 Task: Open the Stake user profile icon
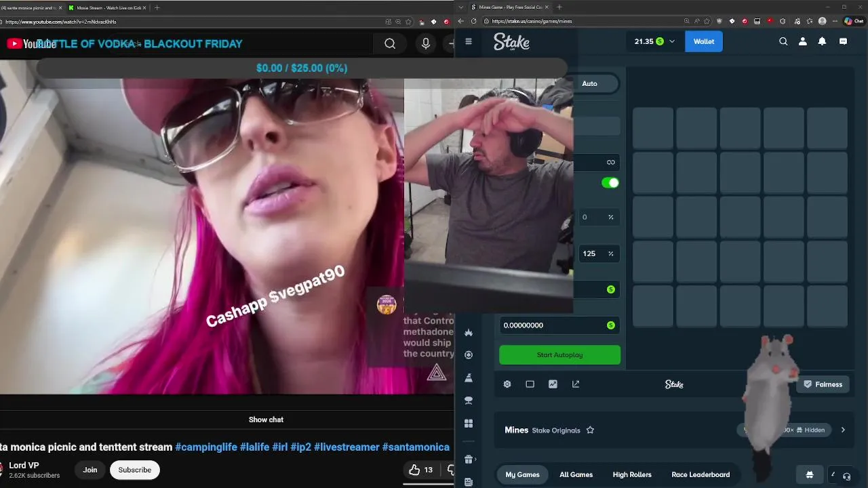tap(803, 41)
